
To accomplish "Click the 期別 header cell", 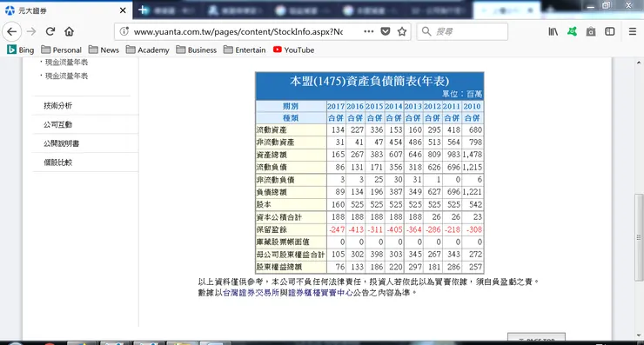I will 291,106.
